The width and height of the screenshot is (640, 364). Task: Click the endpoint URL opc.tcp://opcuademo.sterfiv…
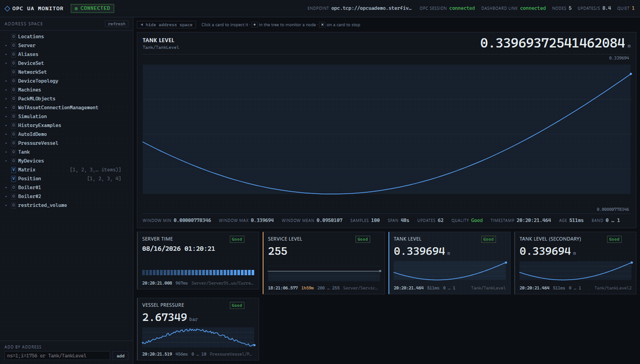(x=371, y=8)
